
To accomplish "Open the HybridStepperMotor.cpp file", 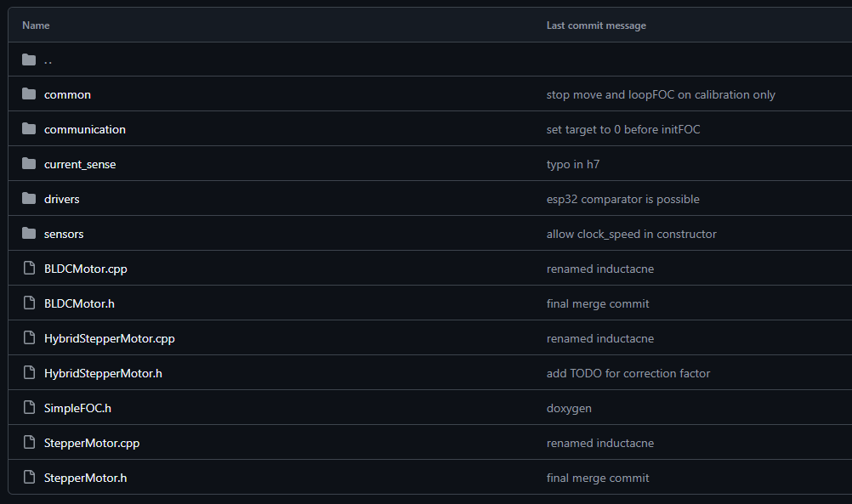I will click(109, 338).
